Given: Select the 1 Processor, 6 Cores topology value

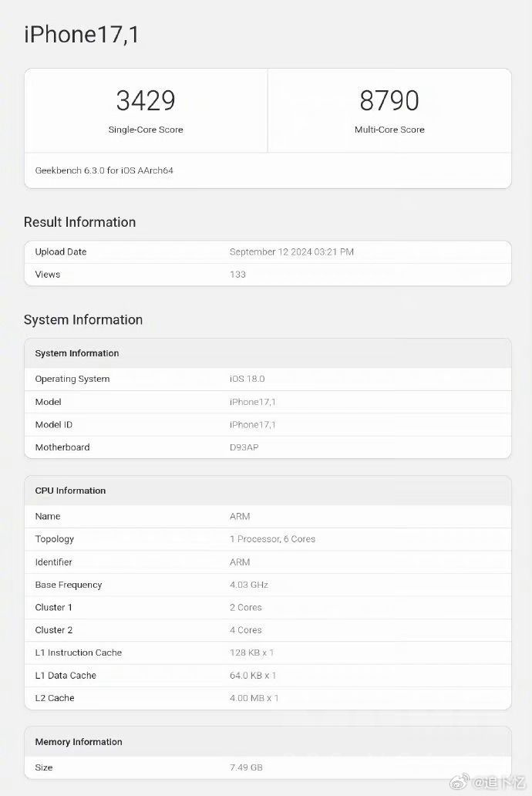Looking at the screenshot, I should pyautogui.click(x=272, y=539).
